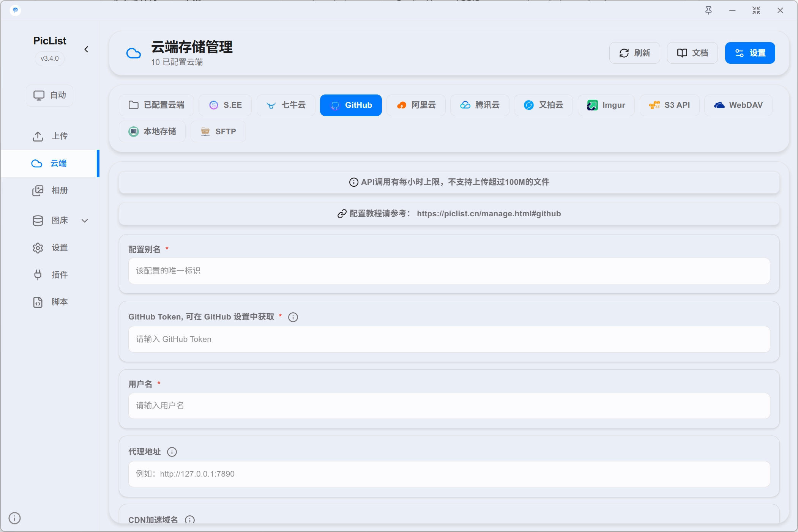
Task: Select the GitHub storage tab
Action: (x=351, y=105)
